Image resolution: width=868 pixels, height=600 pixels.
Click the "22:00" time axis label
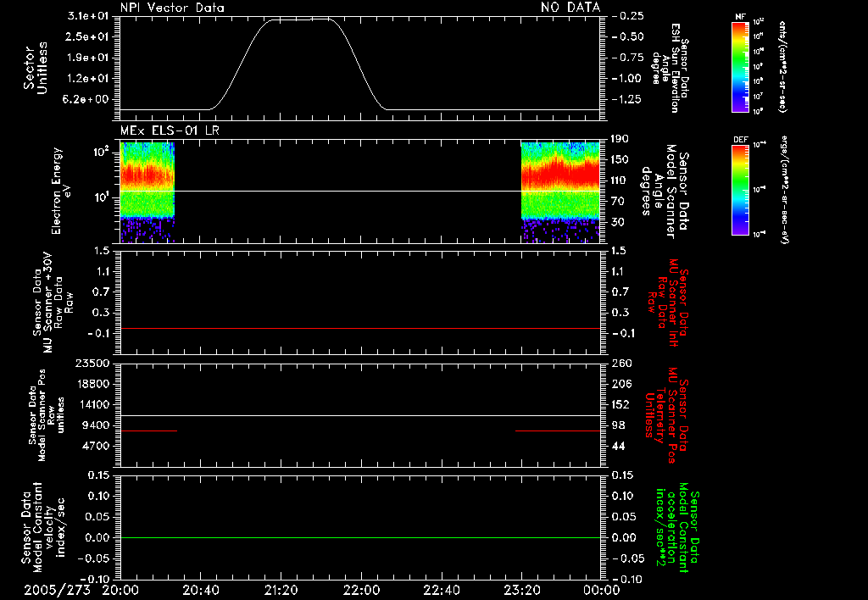click(x=361, y=590)
